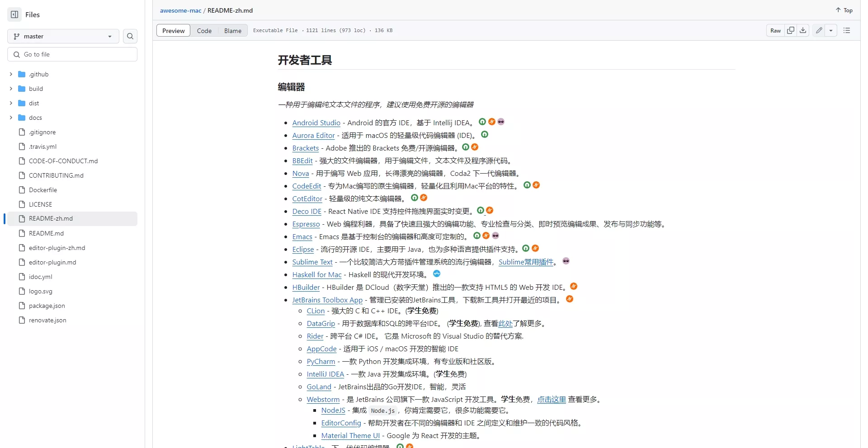The width and height of the screenshot is (868, 448).
Task: Open the Haskell for Mac link
Action: [317, 274]
